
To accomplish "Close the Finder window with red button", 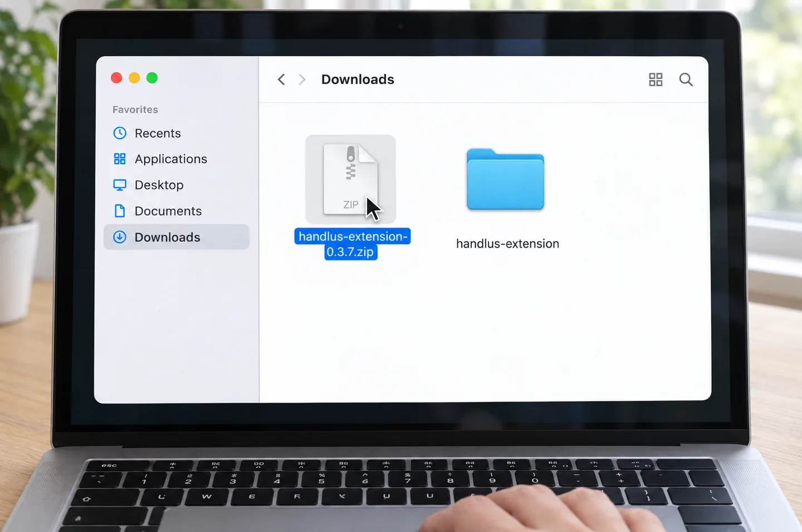I will (116, 78).
